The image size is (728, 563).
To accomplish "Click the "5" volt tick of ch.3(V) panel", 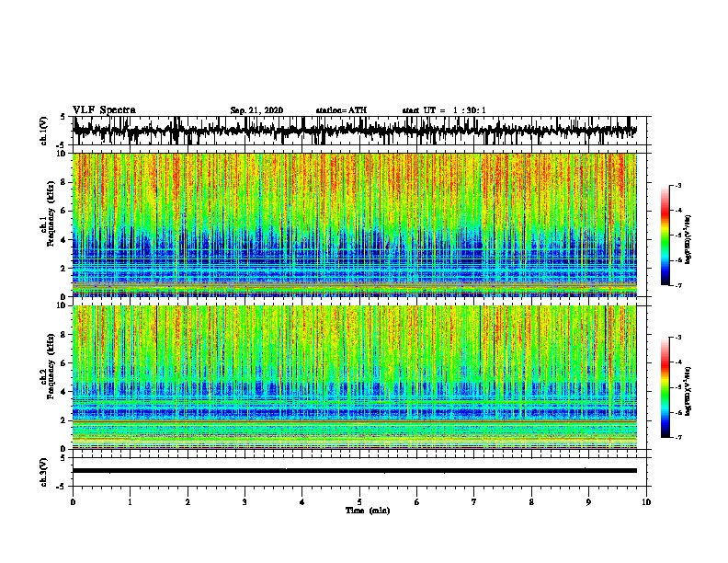I will tap(63, 458).
